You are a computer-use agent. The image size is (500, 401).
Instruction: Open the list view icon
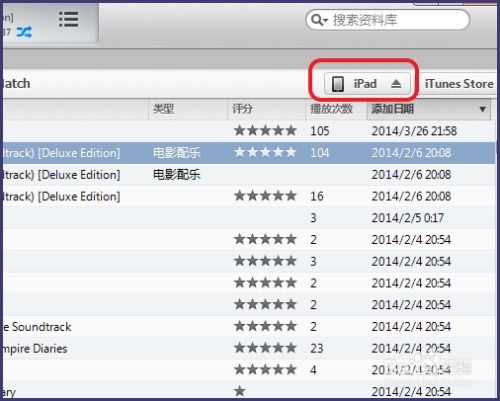(x=69, y=19)
